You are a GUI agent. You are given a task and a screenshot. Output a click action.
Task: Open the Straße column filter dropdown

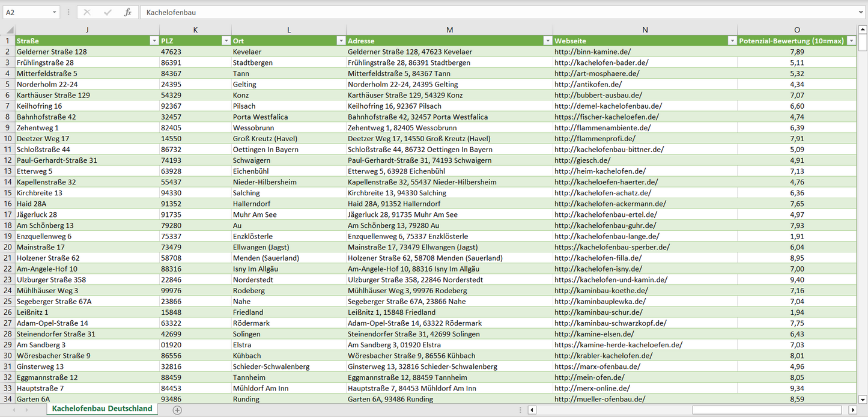[x=154, y=41]
